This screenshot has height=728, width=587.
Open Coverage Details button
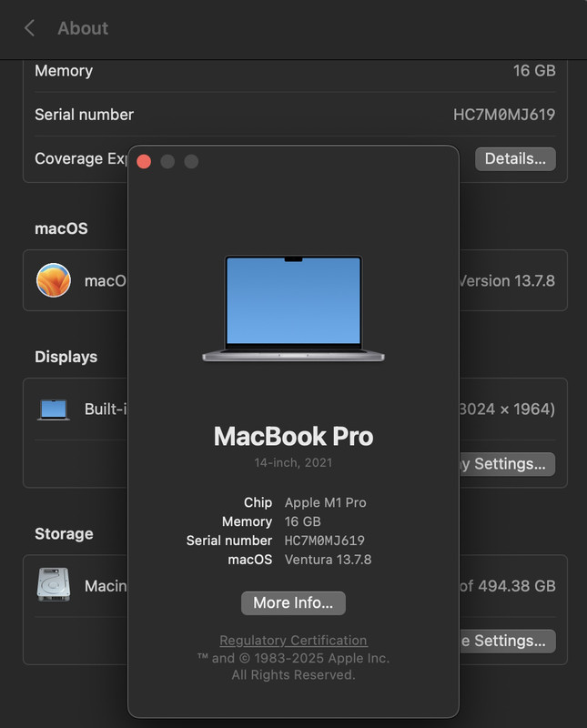515,158
